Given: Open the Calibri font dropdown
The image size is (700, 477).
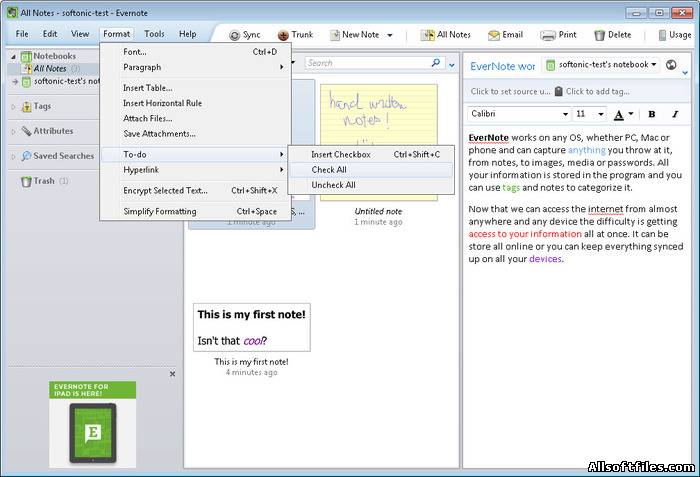Looking at the screenshot, I should point(565,114).
